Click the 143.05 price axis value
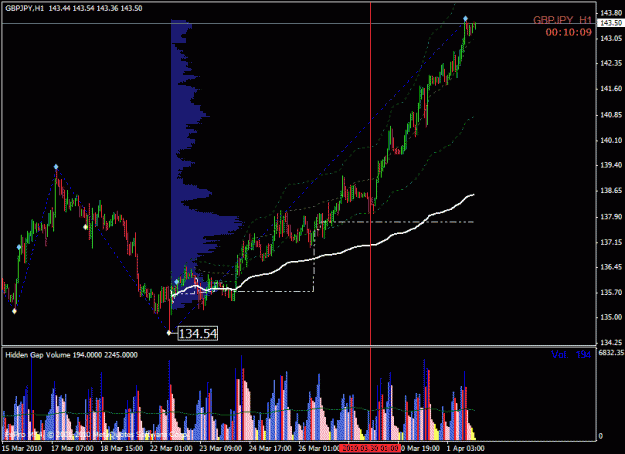 coord(611,38)
